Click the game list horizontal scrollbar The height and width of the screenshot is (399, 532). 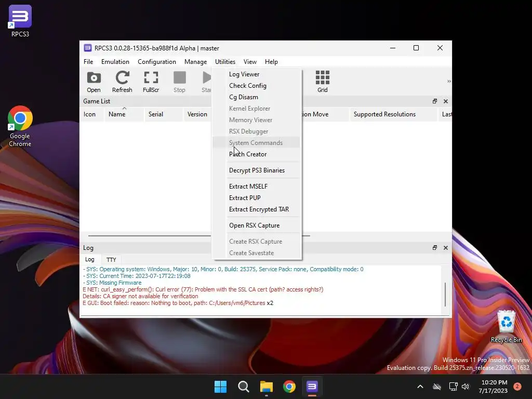click(199, 235)
